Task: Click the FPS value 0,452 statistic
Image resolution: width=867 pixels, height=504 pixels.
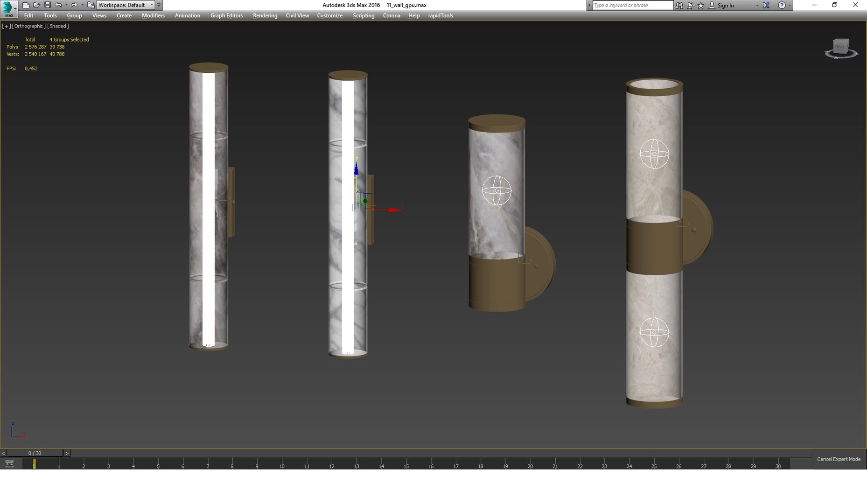Action: [x=31, y=69]
